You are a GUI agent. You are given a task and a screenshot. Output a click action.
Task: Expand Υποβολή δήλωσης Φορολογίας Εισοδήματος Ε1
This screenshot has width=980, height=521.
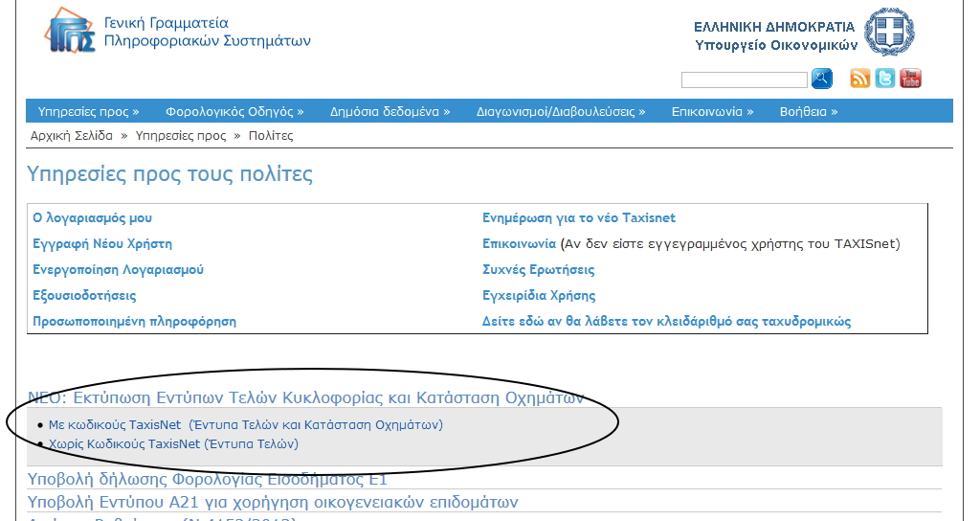[208, 480]
